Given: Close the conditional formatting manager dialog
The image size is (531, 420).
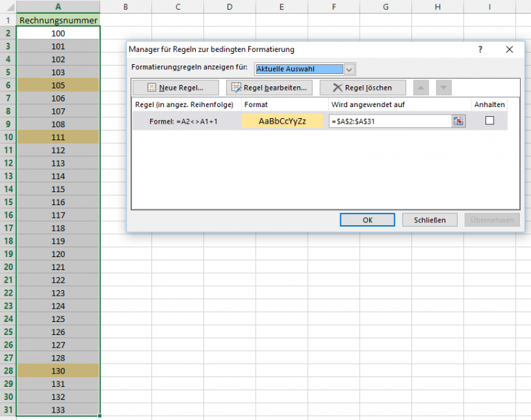Looking at the screenshot, I should tap(510, 50).
